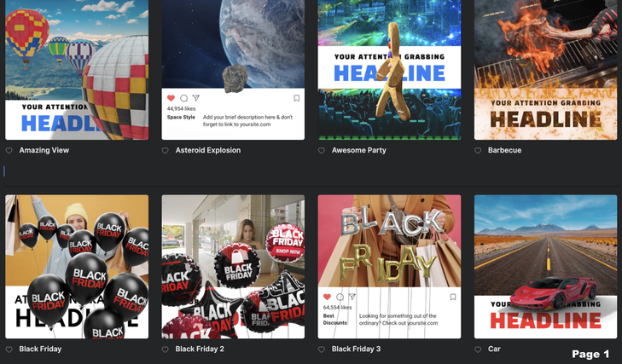Select the Amazing View title text
Image resolution: width=622 pixels, height=364 pixels.
click(44, 150)
